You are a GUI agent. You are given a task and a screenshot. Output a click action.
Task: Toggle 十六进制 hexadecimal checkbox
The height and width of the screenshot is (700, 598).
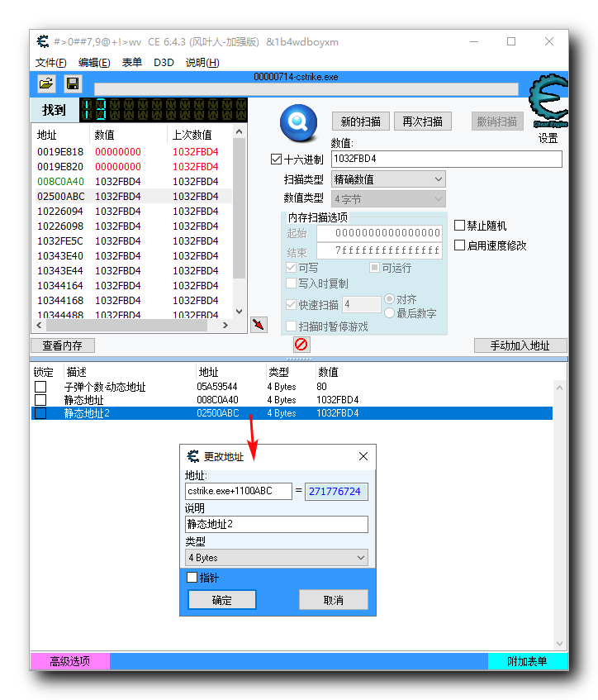pyautogui.click(x=276, y=160)
